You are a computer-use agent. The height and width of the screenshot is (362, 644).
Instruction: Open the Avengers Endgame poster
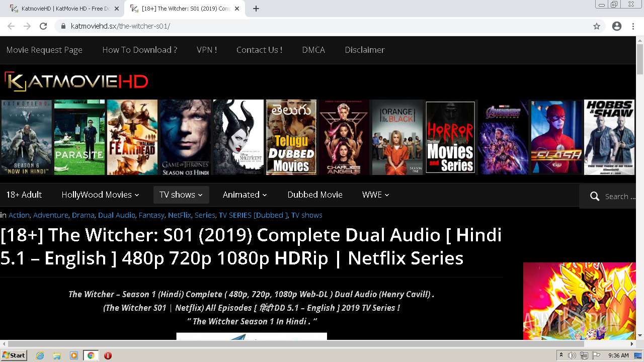click(x=503, y=137)
